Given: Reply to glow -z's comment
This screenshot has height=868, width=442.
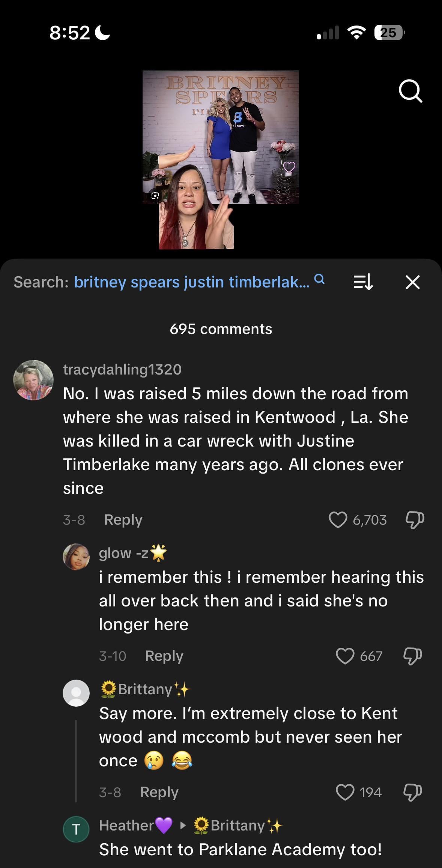Looking at the screenshot, I should tap(164, 656).
